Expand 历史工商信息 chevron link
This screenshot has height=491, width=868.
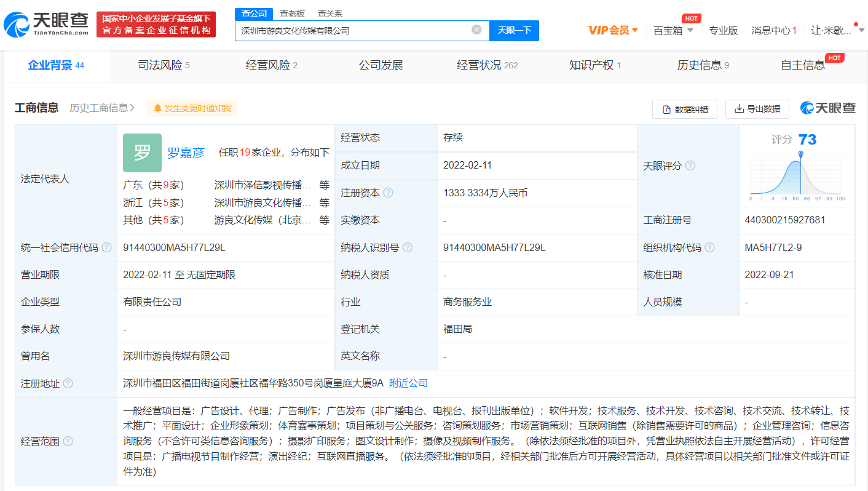102,108
